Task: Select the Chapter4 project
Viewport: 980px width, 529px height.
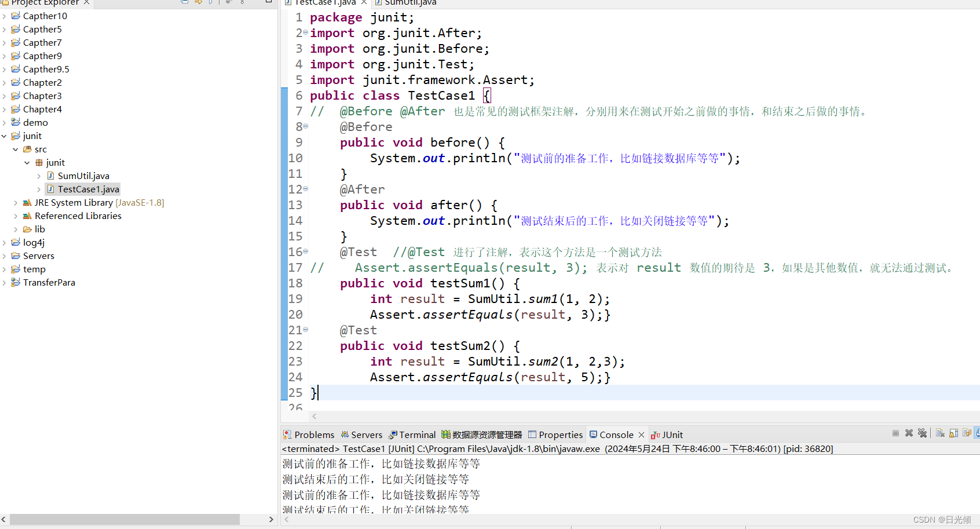Action: click(42, 110)
